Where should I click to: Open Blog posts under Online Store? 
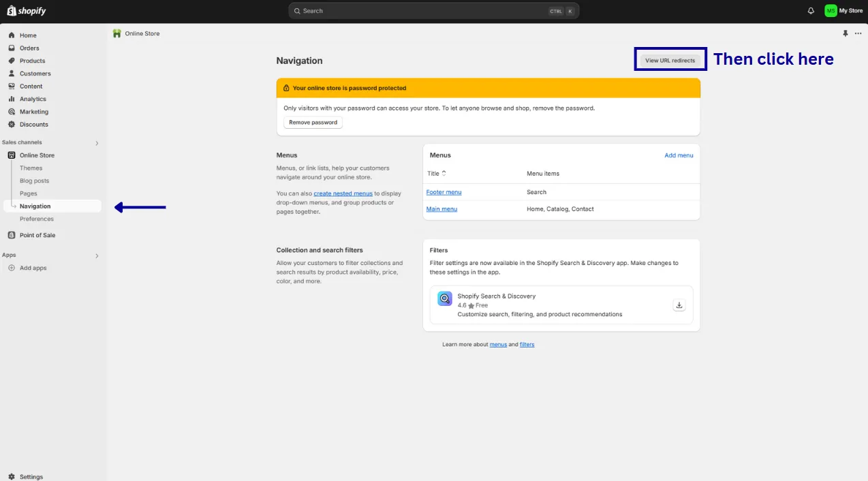(x=34, y=181)
